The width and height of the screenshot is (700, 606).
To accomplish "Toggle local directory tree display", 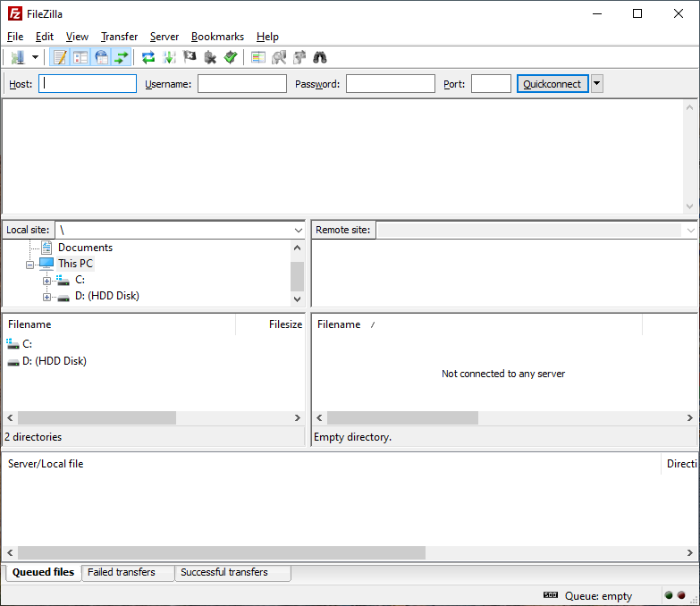I will click(x=80, y=57).
